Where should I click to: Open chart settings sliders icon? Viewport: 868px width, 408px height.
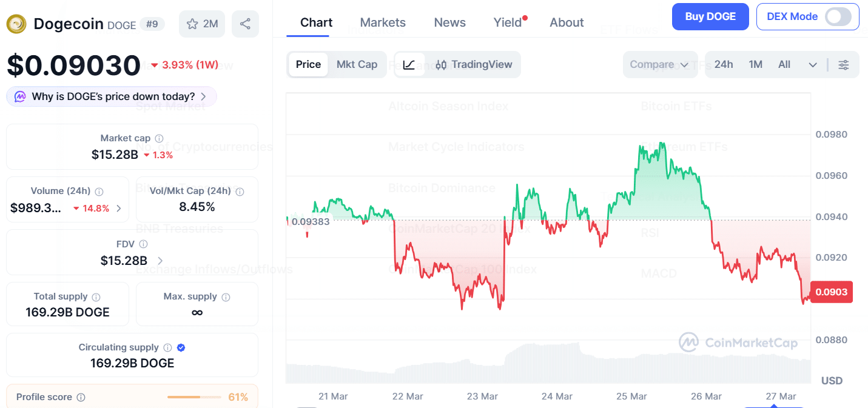[x=843, y=65]
